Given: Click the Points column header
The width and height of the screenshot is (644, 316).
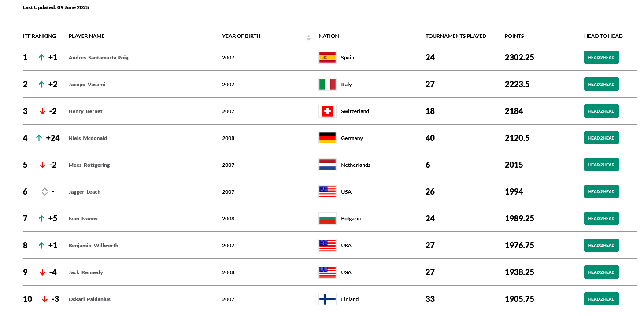Looking at the screenshot, I should tap(514, 36).
